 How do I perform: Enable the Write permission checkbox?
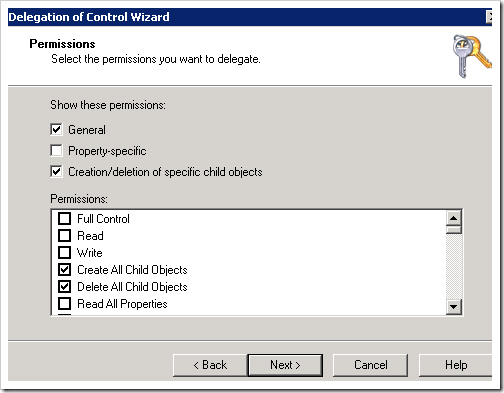point(64,253)
